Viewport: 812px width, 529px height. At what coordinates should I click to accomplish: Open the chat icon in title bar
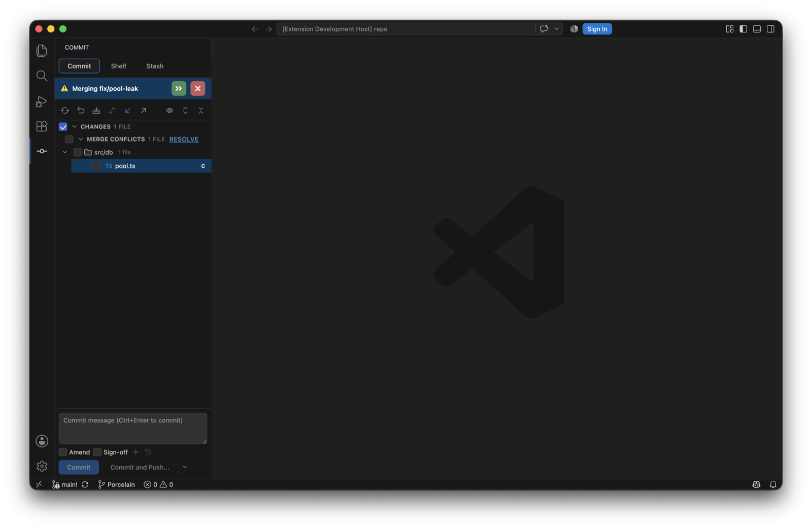click(x=544, y=29)
